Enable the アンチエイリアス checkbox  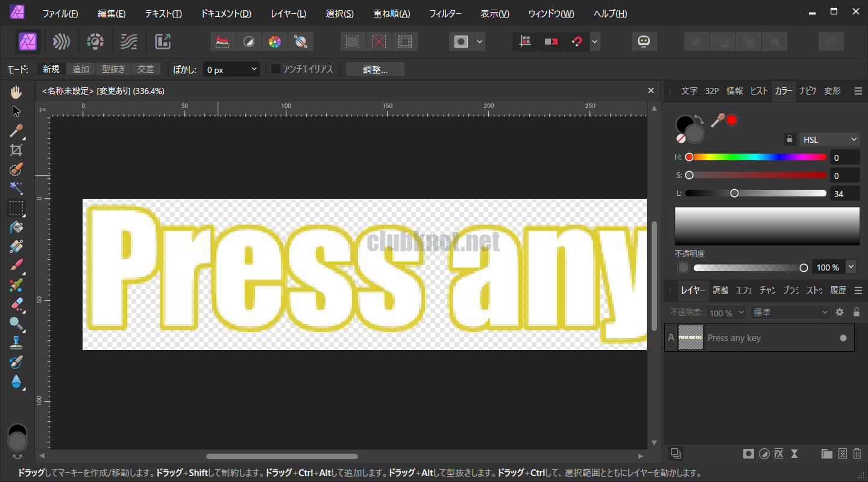[x=276, y=69]
